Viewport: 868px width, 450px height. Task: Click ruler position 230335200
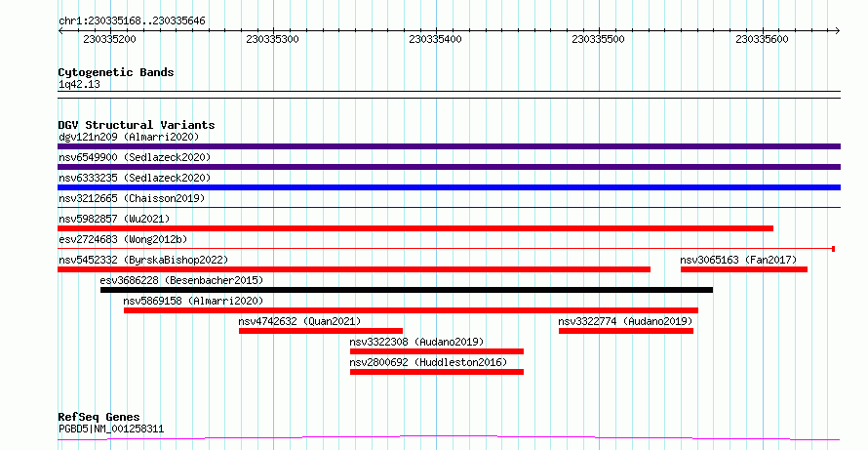point(109,39)
